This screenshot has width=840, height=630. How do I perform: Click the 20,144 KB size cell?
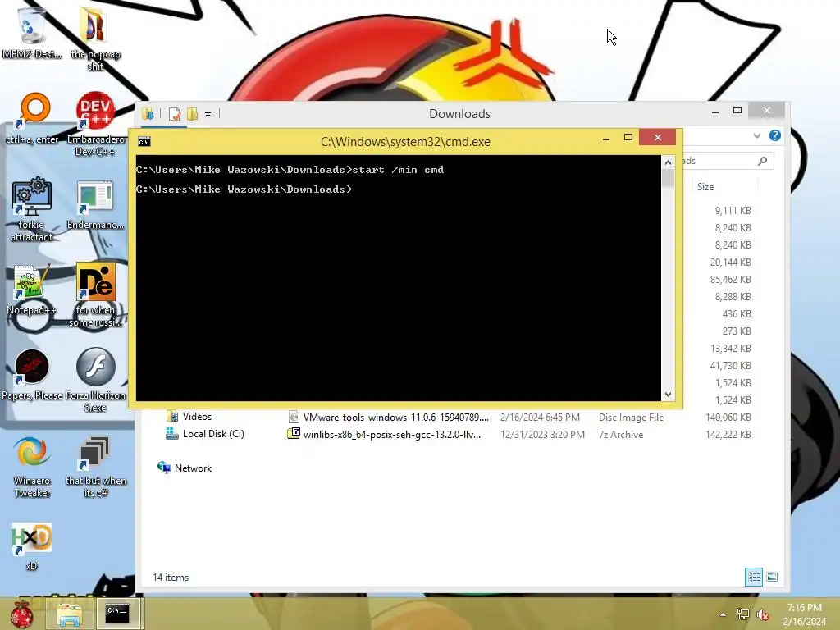[x=731, y=262]
